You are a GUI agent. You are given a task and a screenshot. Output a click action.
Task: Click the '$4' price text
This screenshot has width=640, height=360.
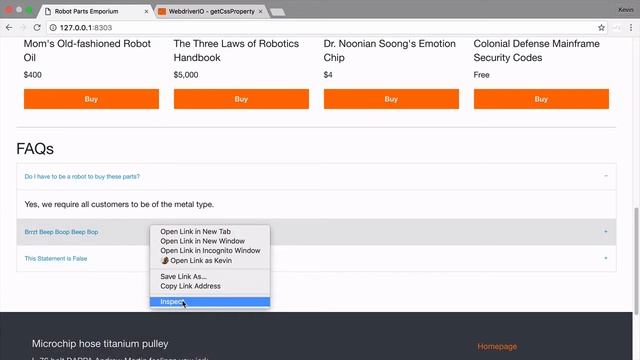tap(328, 75)
